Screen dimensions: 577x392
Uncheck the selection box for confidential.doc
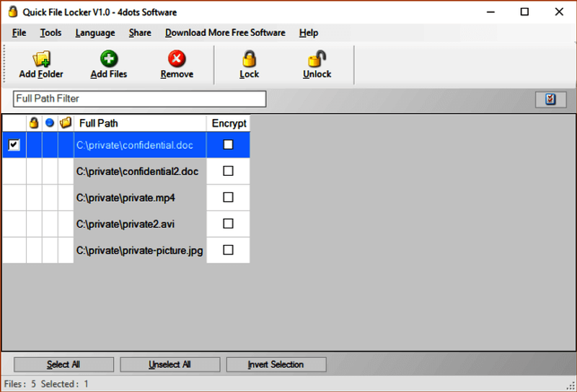14,145
